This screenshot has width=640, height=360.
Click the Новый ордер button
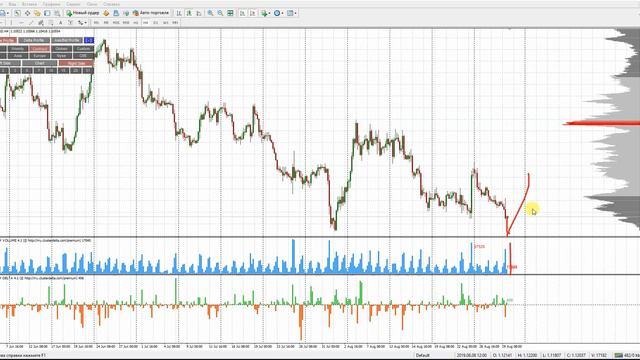[x=83, y=13]
